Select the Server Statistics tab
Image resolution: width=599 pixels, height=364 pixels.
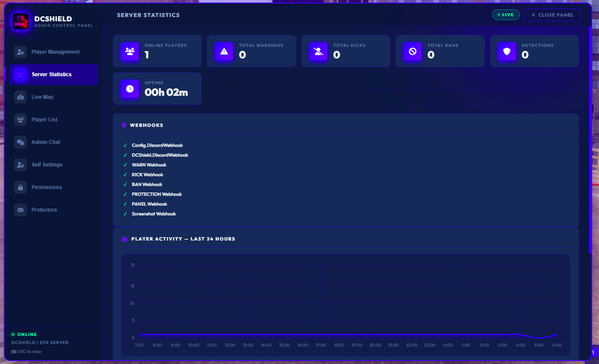tap(54, 75)
